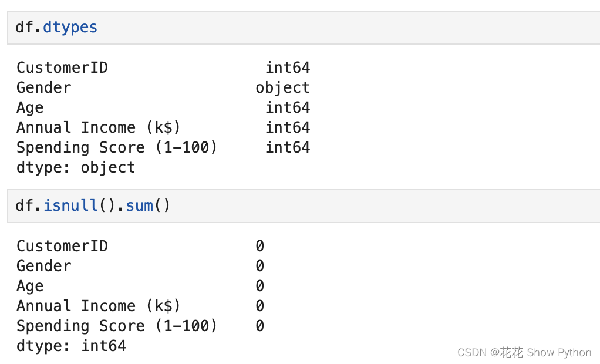
Task: Click the 'dtype: int64' summary line
Action: (71, 346)
